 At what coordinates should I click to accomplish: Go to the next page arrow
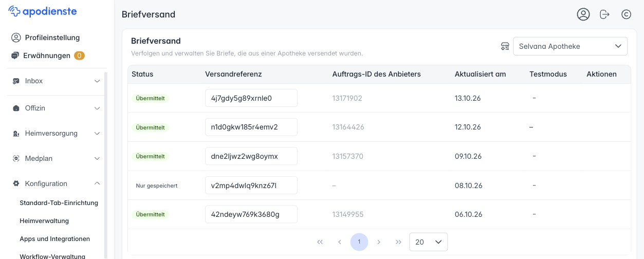pyautogui.click(x=379, y=242)
